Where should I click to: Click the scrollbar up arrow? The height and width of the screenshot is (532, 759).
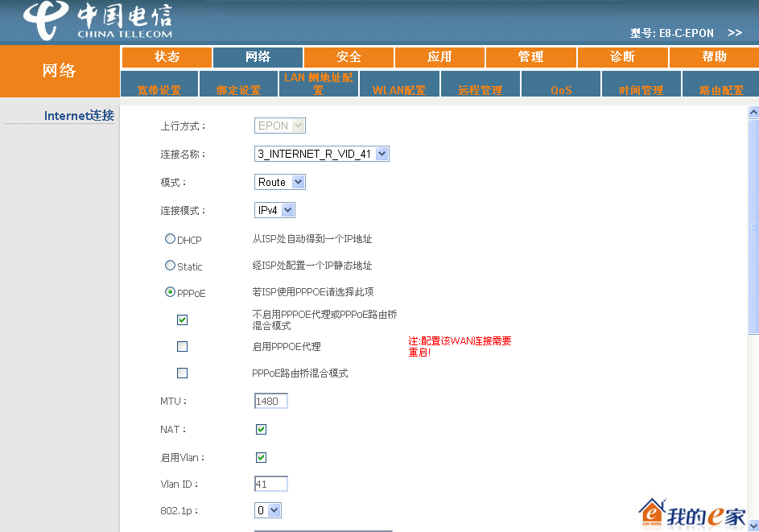(x=753, y=113)
